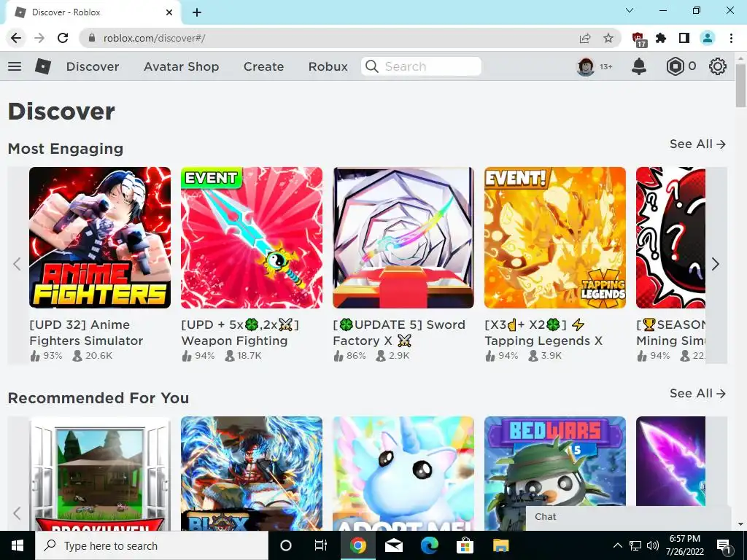Open the Chrome profile avatar
Viewport: 747px width, 560px height.
pos(708,38)
